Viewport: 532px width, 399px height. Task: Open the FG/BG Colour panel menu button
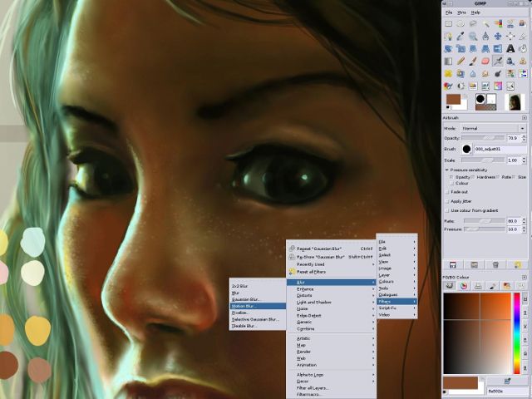tap(525, 277)
